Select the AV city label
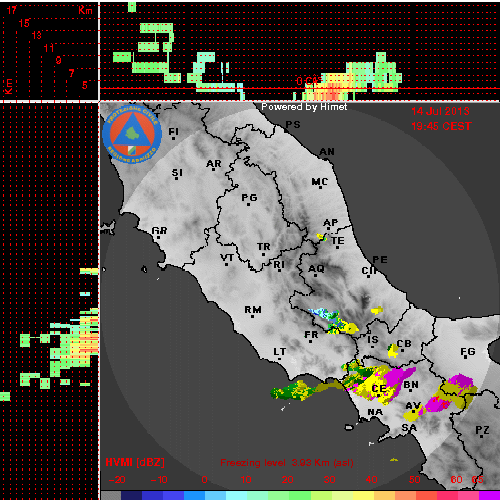This screenshot has width=500, height=500. coord(413,406)
